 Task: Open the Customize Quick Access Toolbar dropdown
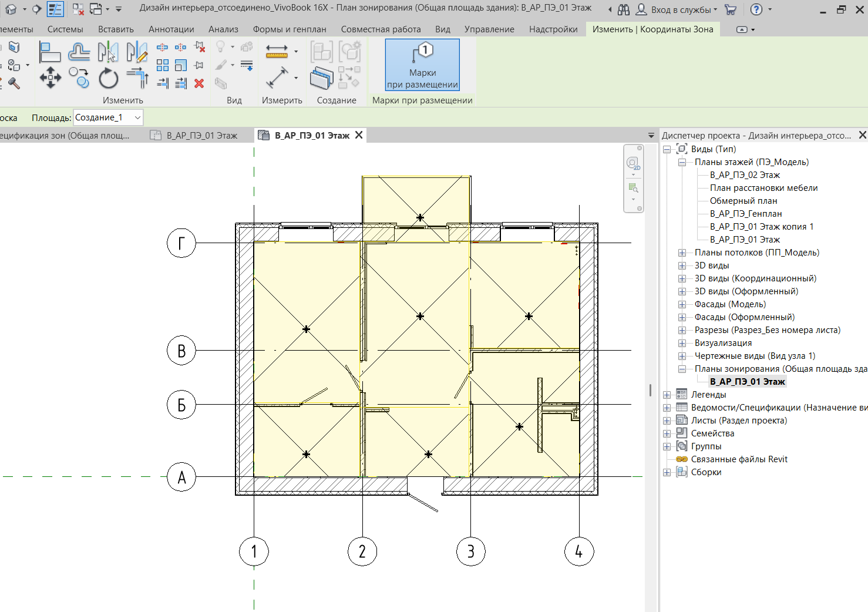pos(119,9)
